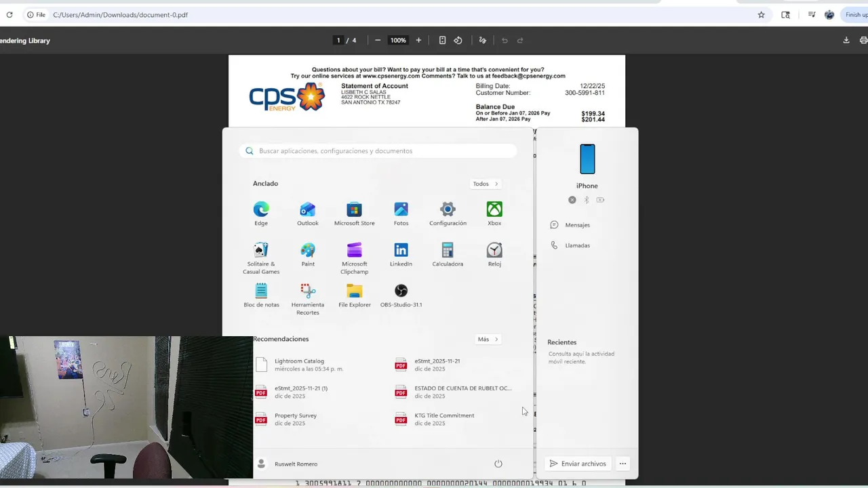The image size is (868, 488).
Task: Reload the browser page
Action: [x=9, y=14]
